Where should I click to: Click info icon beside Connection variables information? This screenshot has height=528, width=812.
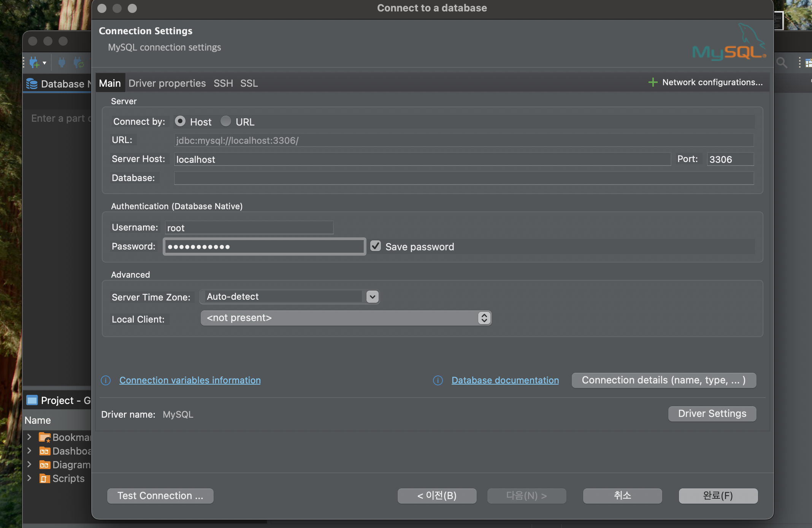click(x=106, y=380)
